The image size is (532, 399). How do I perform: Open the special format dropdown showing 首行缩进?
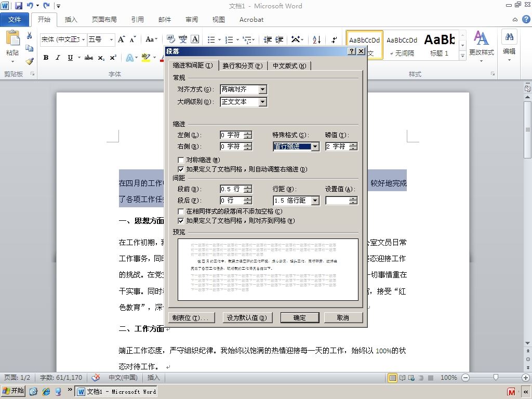click(296, 147)
